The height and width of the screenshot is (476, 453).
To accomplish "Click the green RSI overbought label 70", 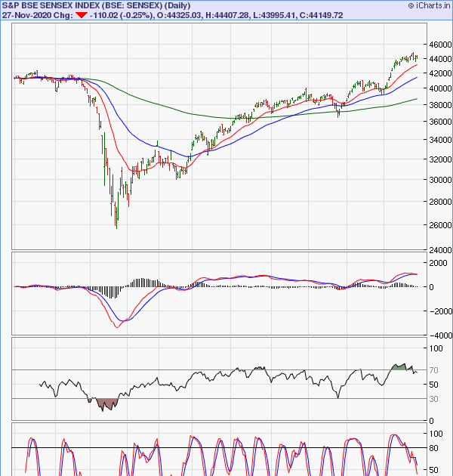I will point(433,370).
